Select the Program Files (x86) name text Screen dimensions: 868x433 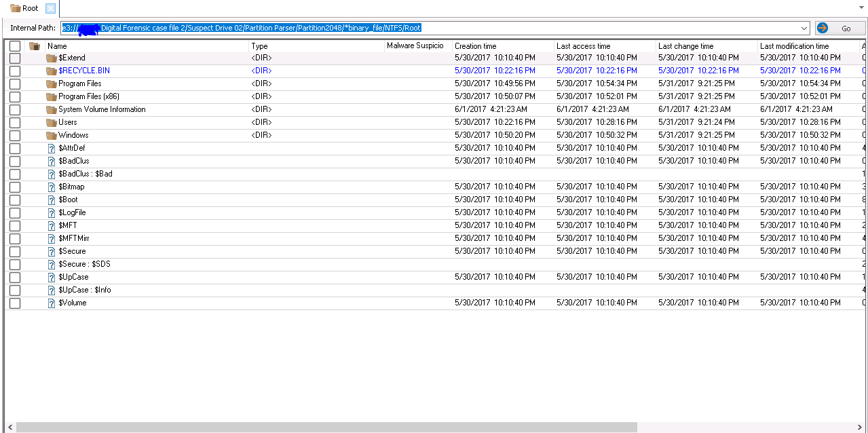[x=89, y=96]
